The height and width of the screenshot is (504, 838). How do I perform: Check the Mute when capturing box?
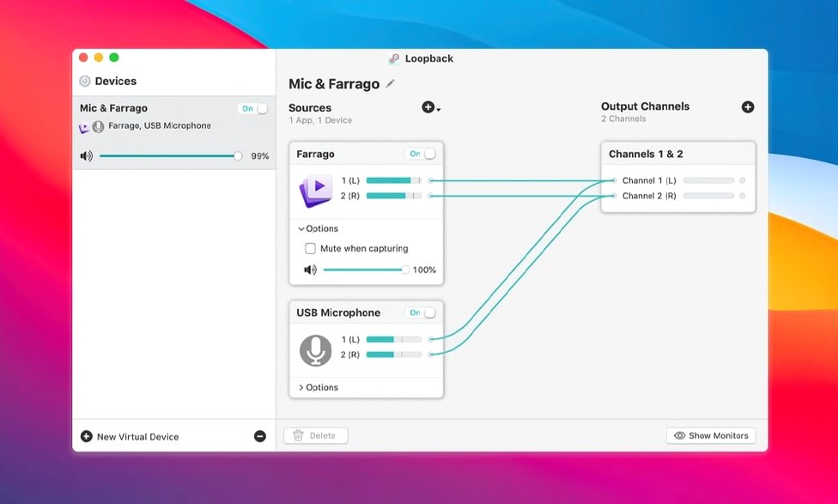click(310, 248)
